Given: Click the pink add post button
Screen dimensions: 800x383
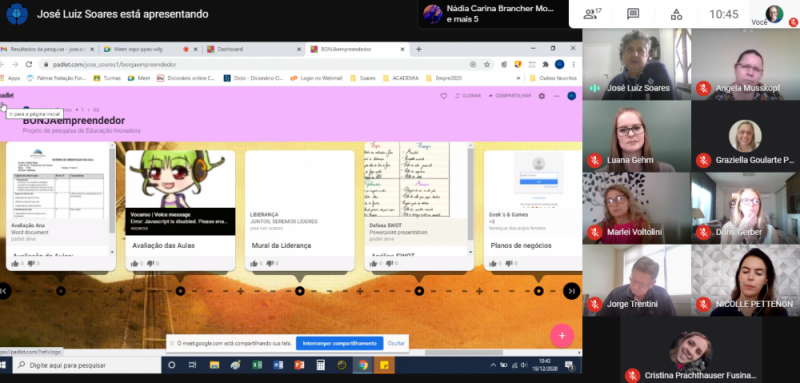Looking at the screenshot, I should coord(562,336).
